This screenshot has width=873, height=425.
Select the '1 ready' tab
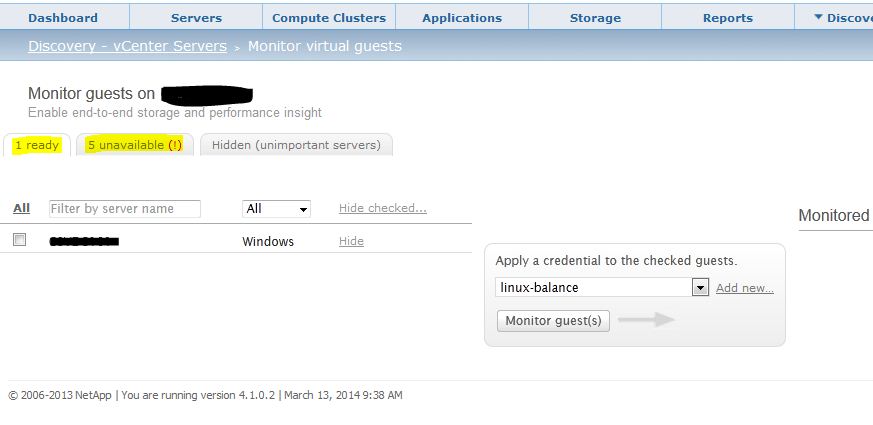(x=37, y=145)
